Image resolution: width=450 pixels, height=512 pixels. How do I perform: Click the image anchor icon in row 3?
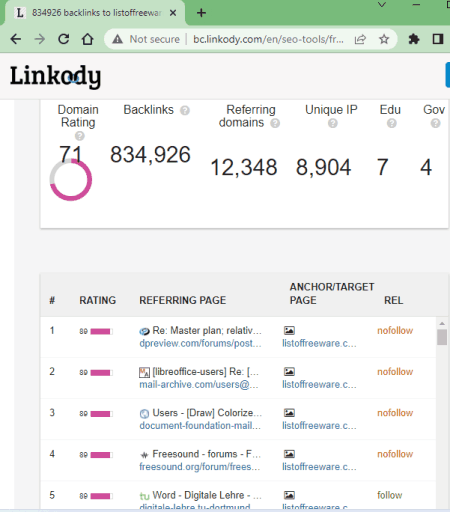(x=289, y=413)
